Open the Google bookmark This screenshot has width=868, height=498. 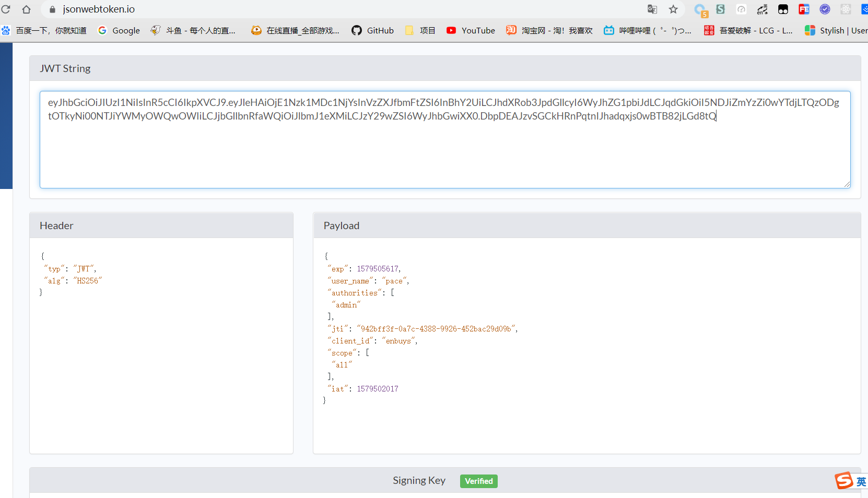click(119, 30)
